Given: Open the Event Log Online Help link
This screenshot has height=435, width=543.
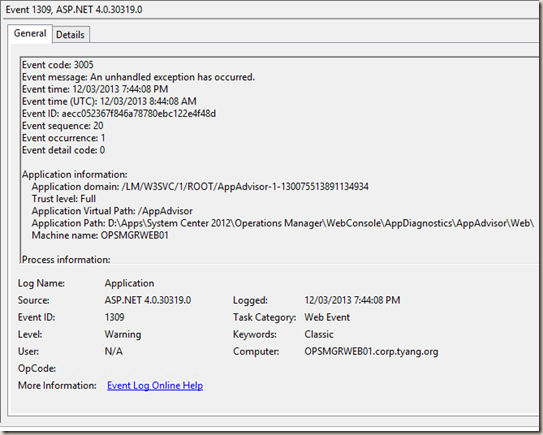Looking at the screenshot, I should point(155,385).
